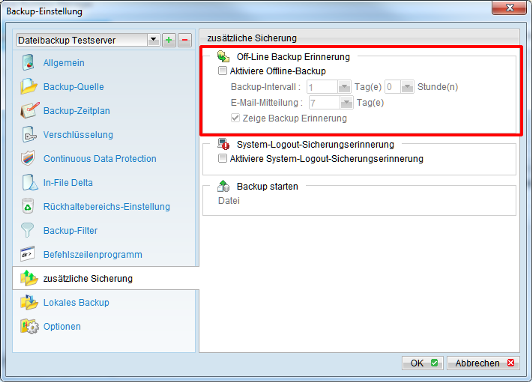Image resolution: width=532 pixels, height=382 pixels.
Task: Open the In-File Delta settings
Action: tap(68, 183)
